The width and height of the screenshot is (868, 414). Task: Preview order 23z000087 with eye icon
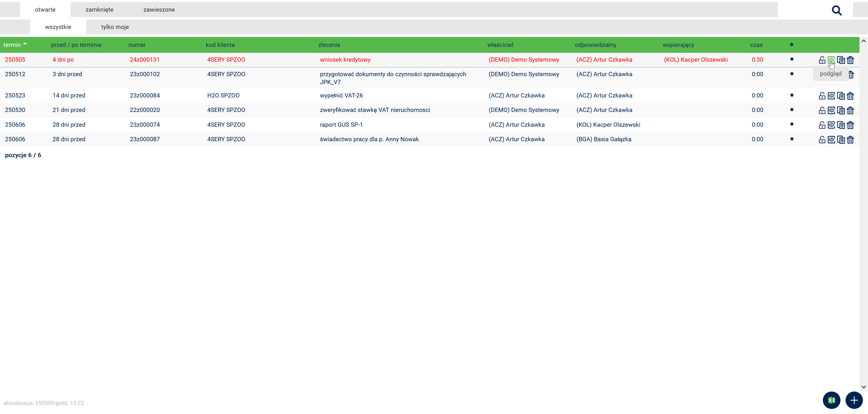(831, 140)
